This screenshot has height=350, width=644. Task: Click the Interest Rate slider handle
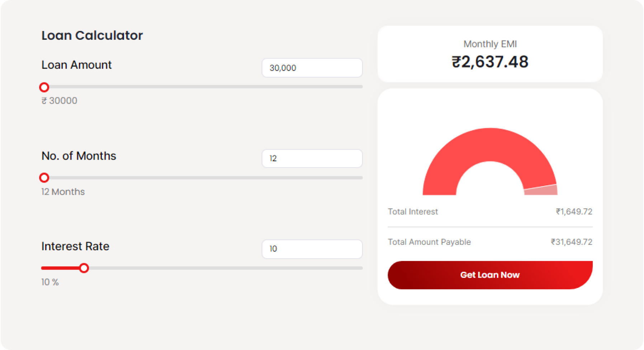[x=84, y=268]
